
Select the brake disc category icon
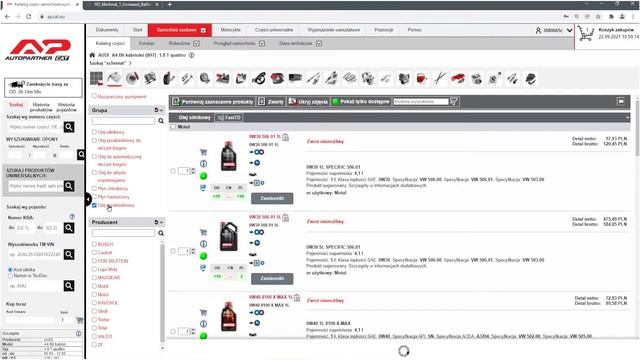pos(132,78)
